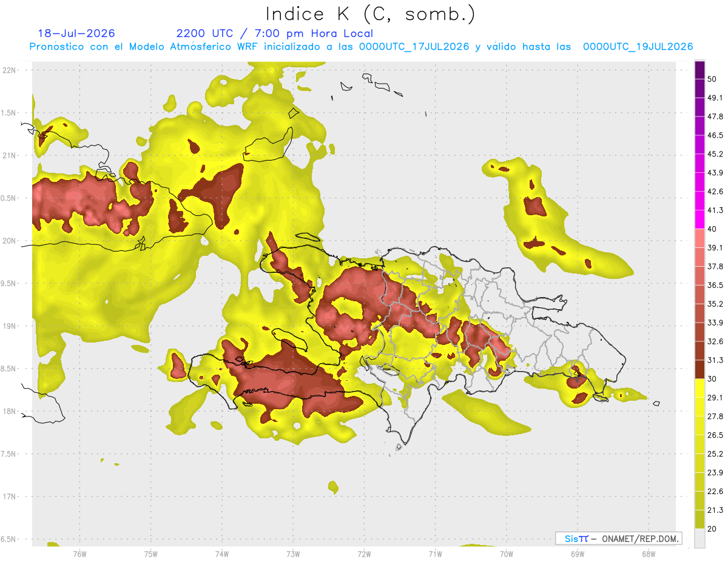Click the legend value "45.2"
Image resolution: width=728 pixels, height=562 pixels.
point(715,154)
